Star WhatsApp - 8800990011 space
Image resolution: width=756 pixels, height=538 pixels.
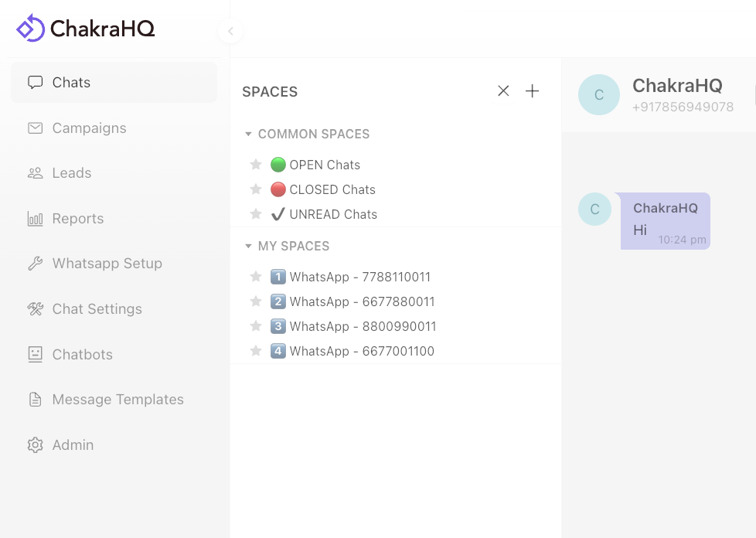(256, 326)
